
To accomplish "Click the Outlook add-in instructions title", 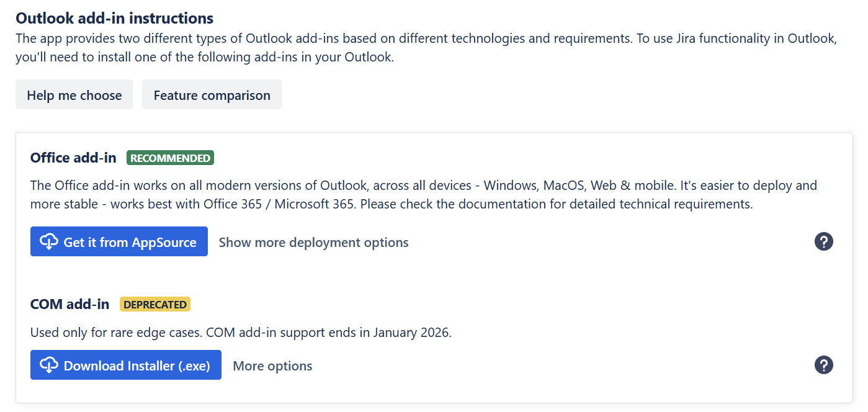I will coord(114,18).
